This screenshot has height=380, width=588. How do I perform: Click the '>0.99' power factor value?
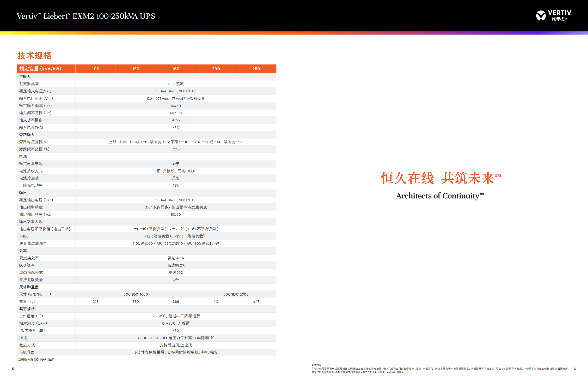(x=176, y=120)
